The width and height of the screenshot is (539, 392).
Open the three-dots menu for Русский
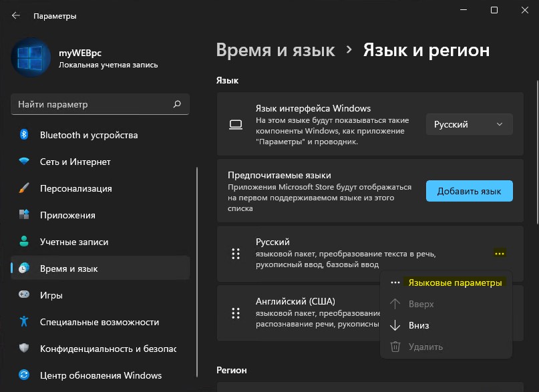500,254
